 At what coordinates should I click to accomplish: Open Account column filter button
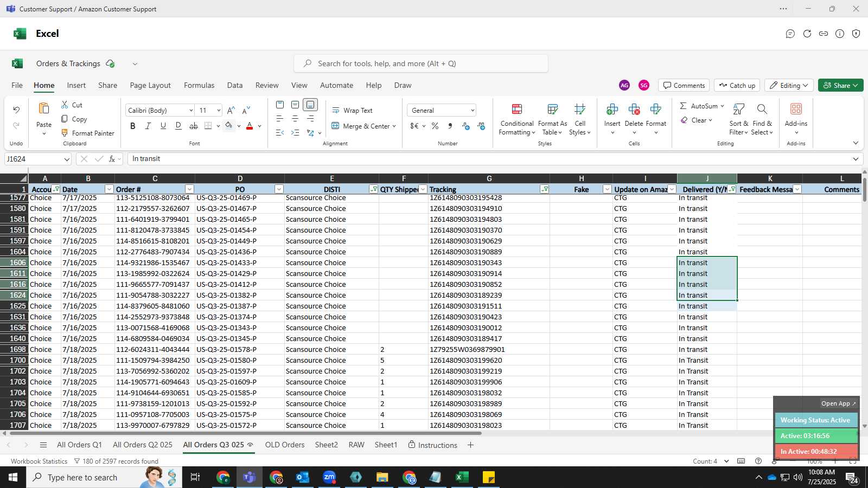(x=56, y=189)
